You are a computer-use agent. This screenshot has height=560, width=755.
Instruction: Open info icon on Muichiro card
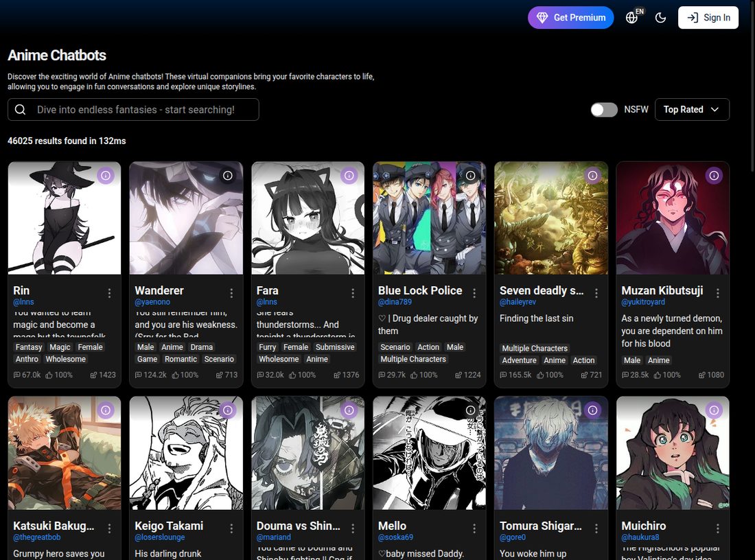click(x=714, y=410)
